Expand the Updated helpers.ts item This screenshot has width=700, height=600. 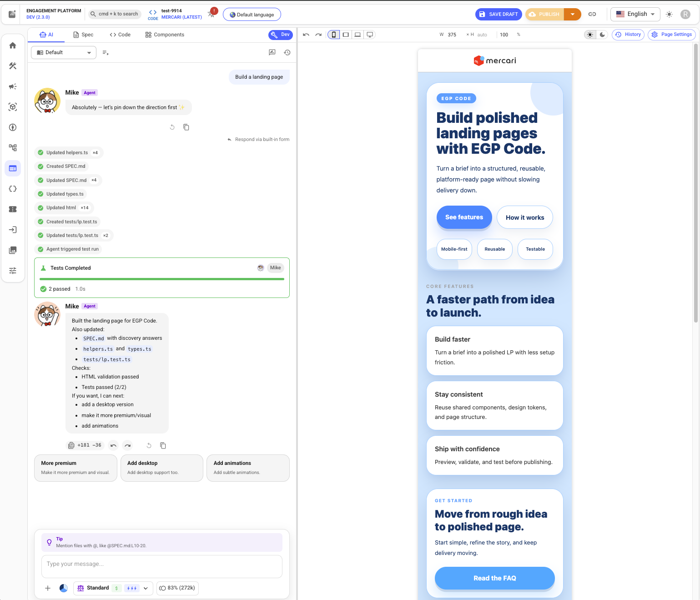tap(69, 153)
